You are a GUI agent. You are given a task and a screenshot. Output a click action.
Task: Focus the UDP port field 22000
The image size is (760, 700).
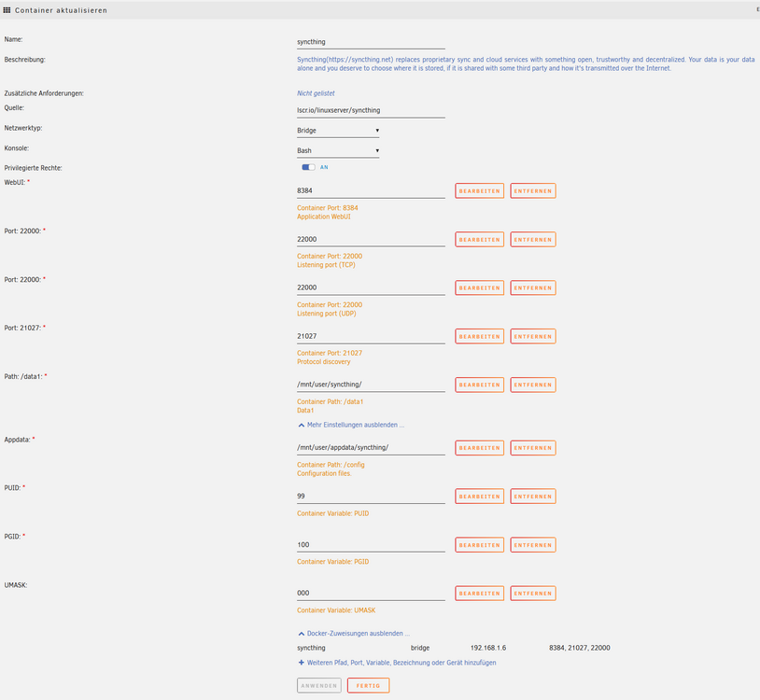[371, 287]
